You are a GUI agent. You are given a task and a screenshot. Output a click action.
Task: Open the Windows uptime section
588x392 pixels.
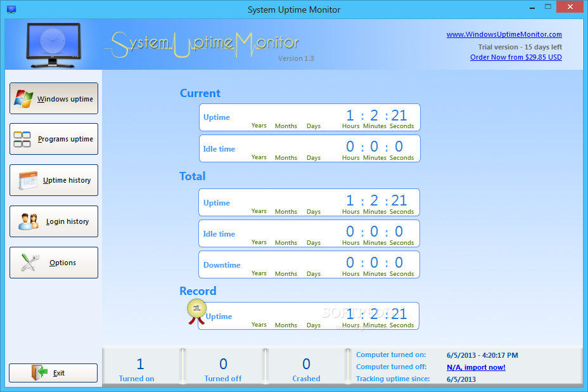[x=54, y=98]
